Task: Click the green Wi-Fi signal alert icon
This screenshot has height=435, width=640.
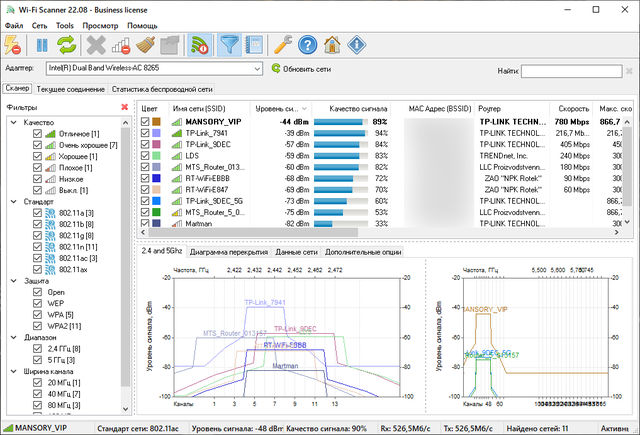Action: (199, 44)
